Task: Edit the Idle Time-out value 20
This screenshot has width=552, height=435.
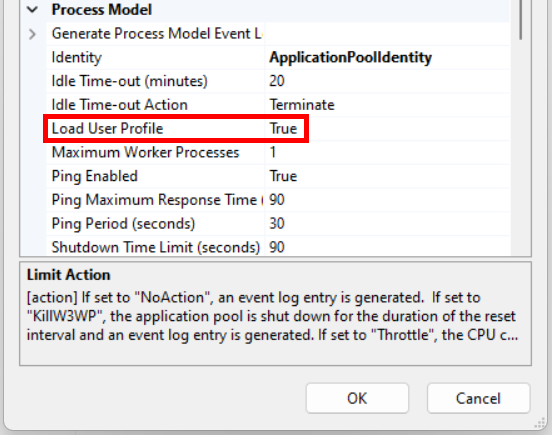Action: pyautogui.click(x=277, y=81)
